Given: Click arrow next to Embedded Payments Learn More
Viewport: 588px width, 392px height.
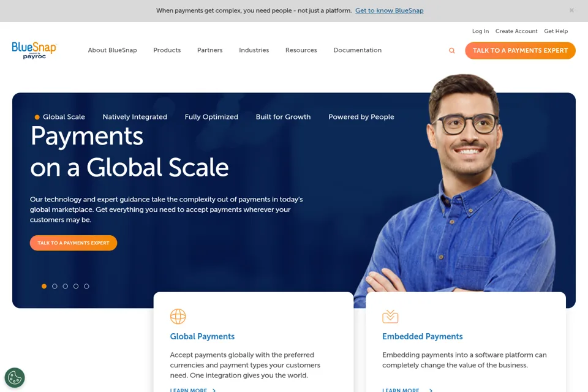Looking at the screenshot, I should [431, 390].
